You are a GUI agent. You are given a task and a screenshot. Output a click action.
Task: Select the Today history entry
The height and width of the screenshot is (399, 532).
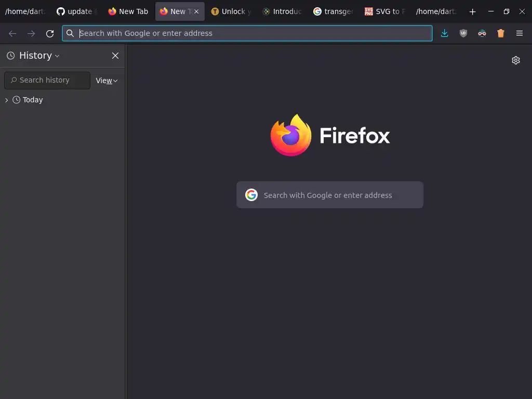click(33, 100)
